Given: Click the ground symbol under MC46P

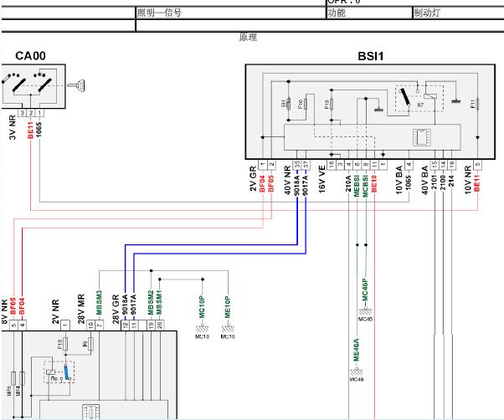Looking at the screenshot, I should point(366,311).
